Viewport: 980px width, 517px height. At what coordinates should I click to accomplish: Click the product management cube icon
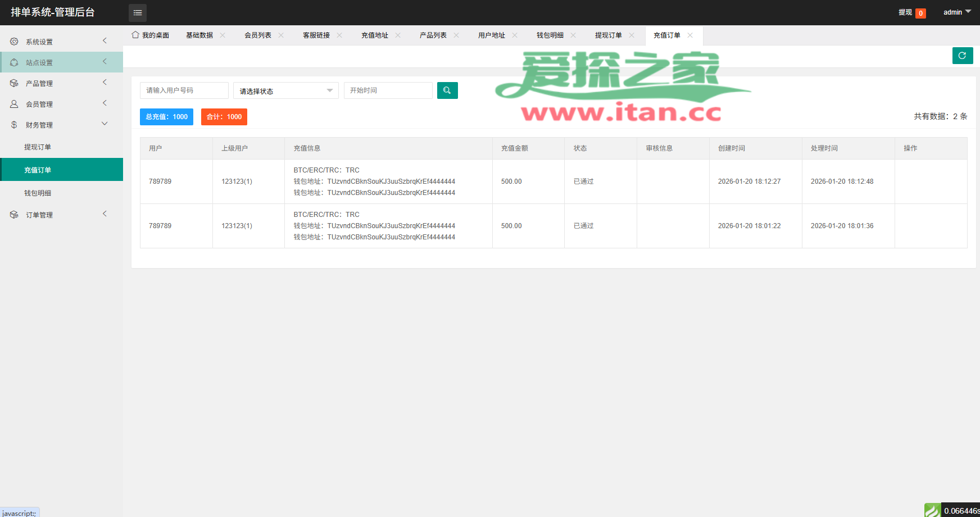14,83
